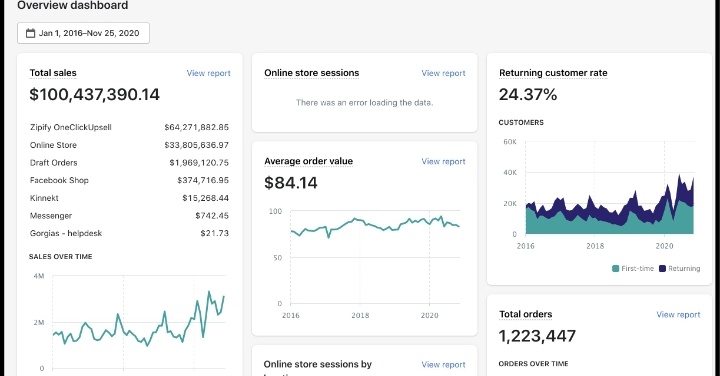Image resolution: width=720 pixels, height=376 pixels.
Task: Open the Jan 1, 2016–Nov 25, 2020 date picker
Action: click(83, 33)
